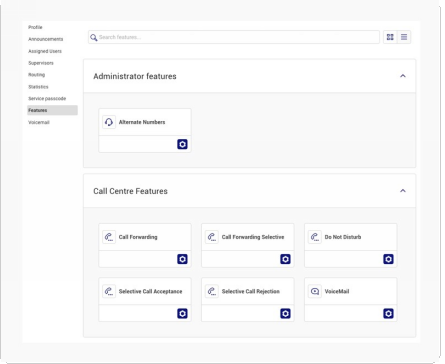Click the Call Forwarding Selective title
The width and height of the screenshot is (445, 364).
(x=253, y=237)
